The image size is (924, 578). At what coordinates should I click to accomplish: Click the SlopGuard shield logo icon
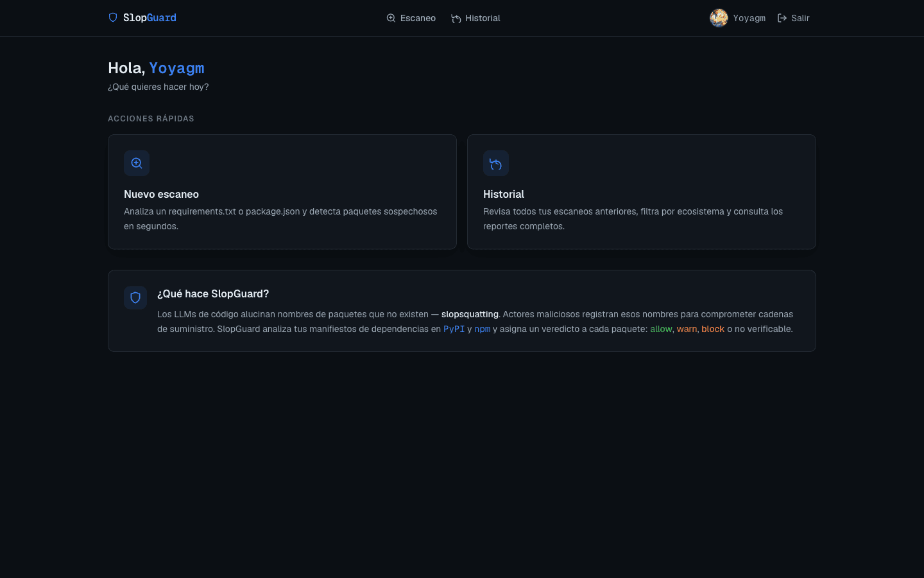click(113, 17)
